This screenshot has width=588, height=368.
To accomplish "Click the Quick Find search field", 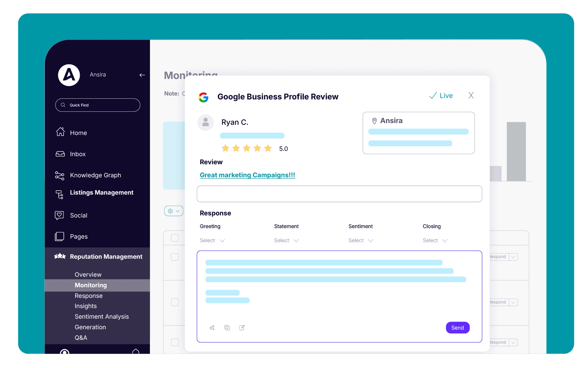I will (x=98, y=105).
